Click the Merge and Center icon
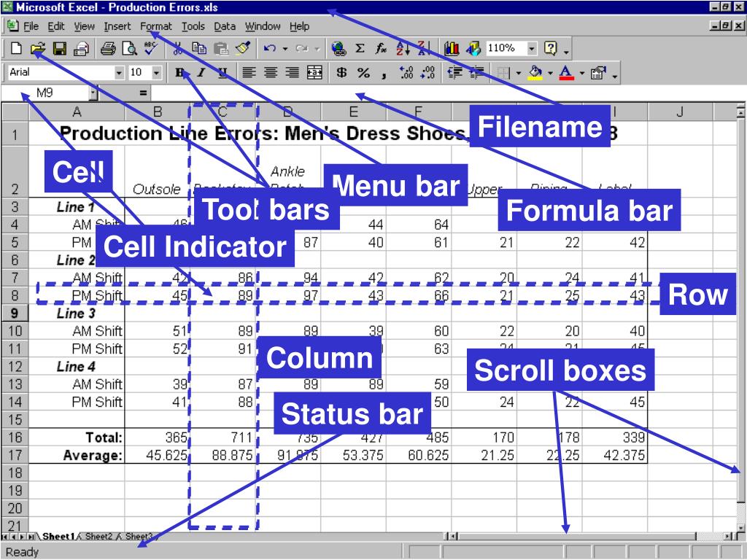This screenshot has height=560, width=747. (314, 72)
